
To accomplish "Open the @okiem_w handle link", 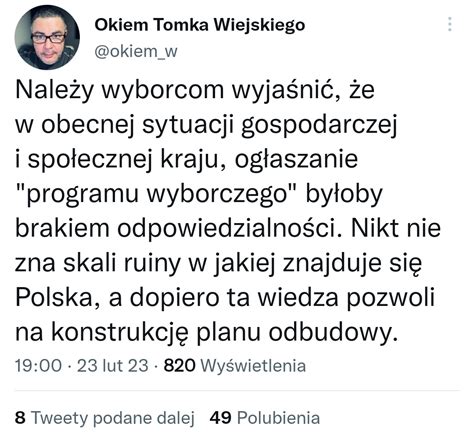I will (x=136, y=52).
